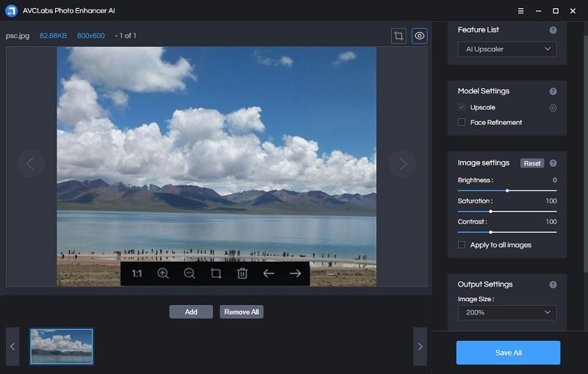Click the 82.68KB file size text
Screen dimensions: 588x374
point(53,36)
